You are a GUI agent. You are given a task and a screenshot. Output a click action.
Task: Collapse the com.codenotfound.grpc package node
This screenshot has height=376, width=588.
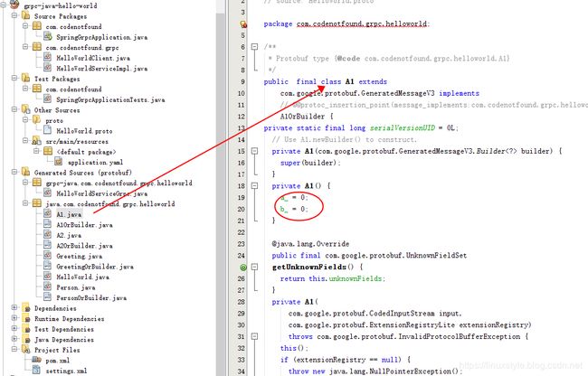click(x=25, y=47)
